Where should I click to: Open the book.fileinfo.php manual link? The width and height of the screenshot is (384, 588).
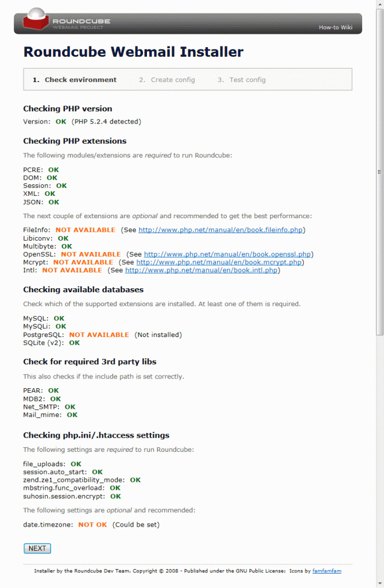coord(220,230)
